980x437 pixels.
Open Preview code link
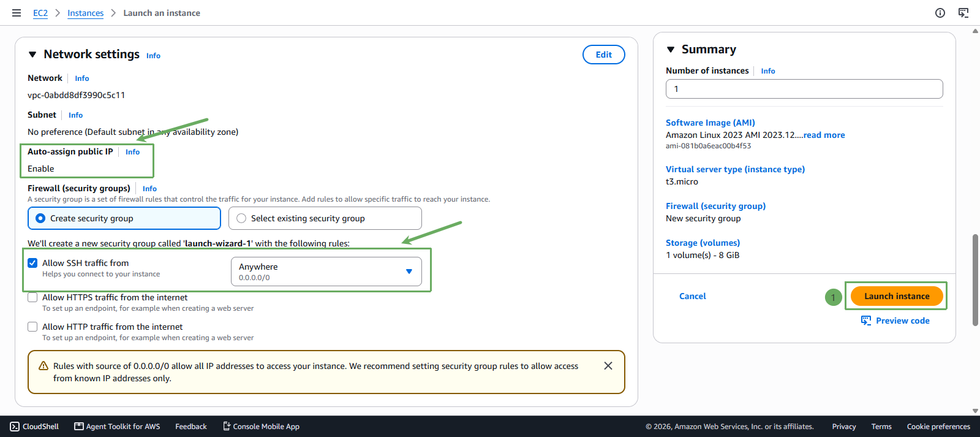point(903,321)
